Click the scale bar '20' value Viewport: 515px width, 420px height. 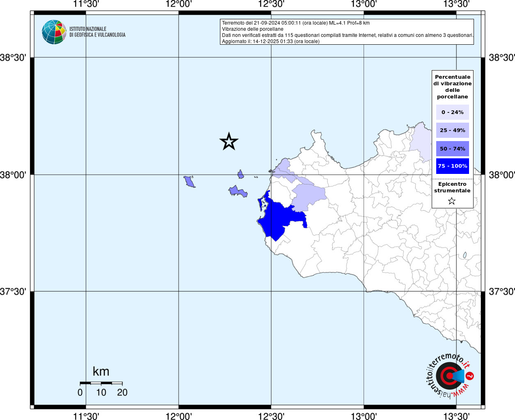click(x=122, y=393)
